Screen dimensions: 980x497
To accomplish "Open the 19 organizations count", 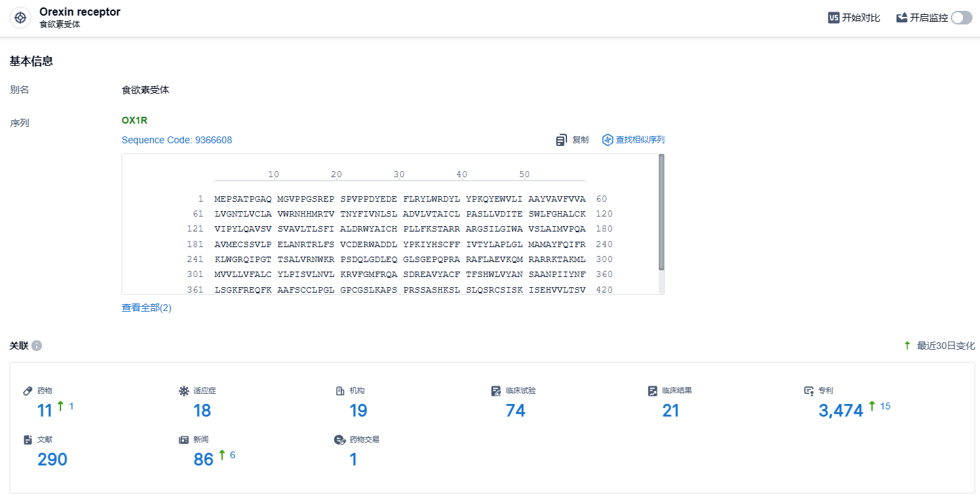I will click(x=358, y=410).
